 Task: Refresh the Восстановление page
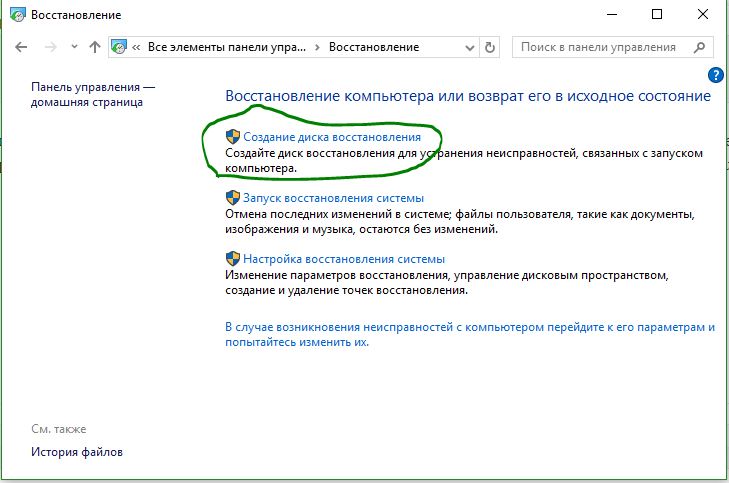tap(490, 47)
